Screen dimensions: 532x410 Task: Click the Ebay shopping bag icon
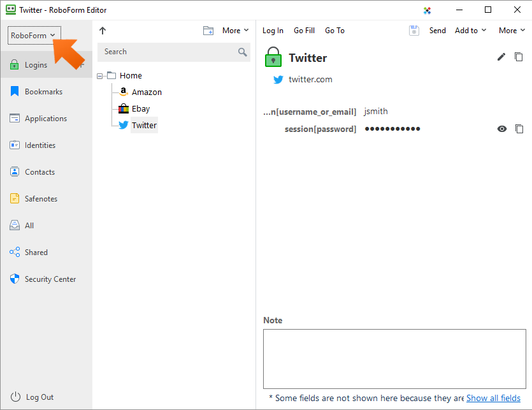(124, 108)
